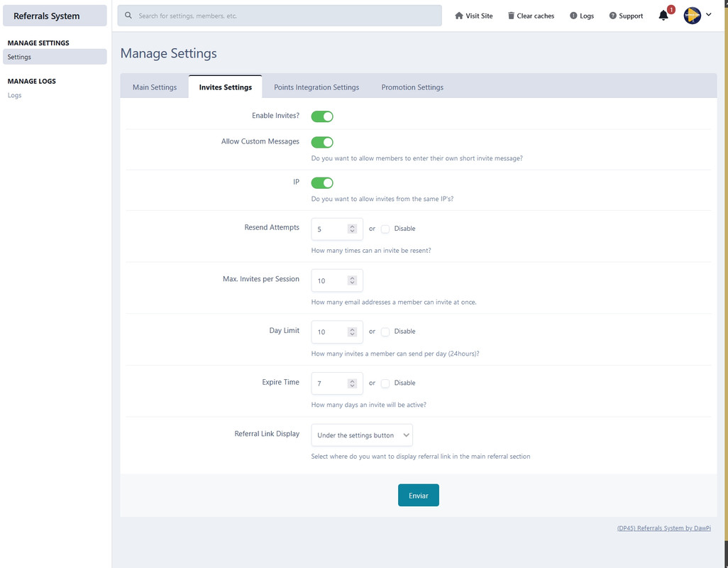728x568 pixels.
Task: Click the Clear caches trash icon
Action: pos(511,16)
